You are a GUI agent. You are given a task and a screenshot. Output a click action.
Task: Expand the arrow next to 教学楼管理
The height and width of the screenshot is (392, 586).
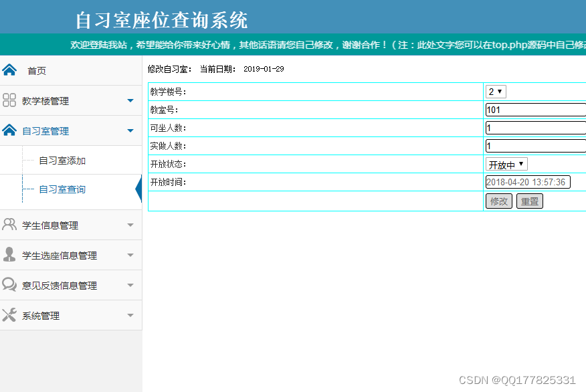[130, 100]
